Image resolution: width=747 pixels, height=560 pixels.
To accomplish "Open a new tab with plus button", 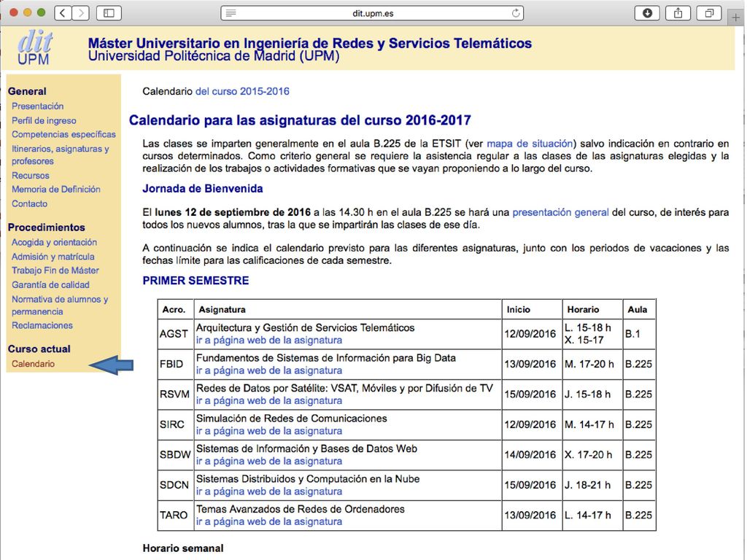I will (x=736, y=17).
